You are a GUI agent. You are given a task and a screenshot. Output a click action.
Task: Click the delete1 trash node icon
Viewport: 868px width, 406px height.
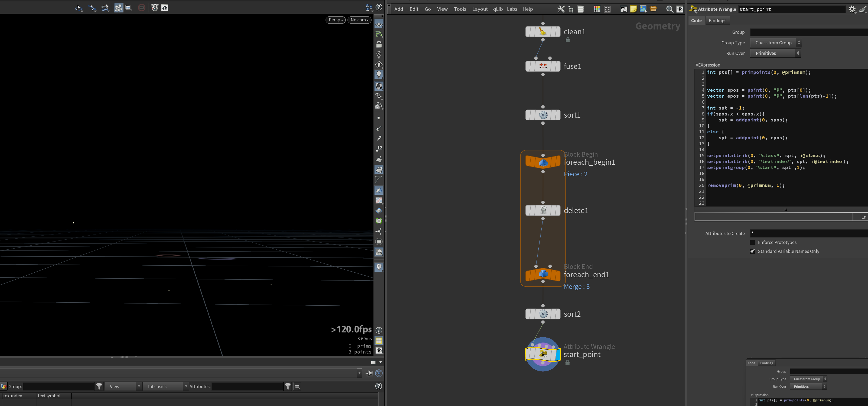(x=543, y=210)
